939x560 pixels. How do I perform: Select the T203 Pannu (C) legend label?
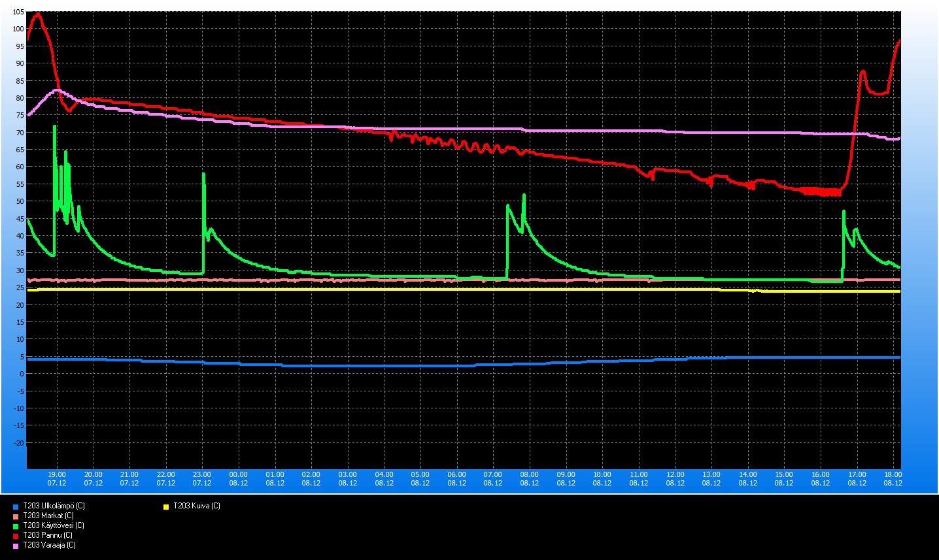pos(47,535)
